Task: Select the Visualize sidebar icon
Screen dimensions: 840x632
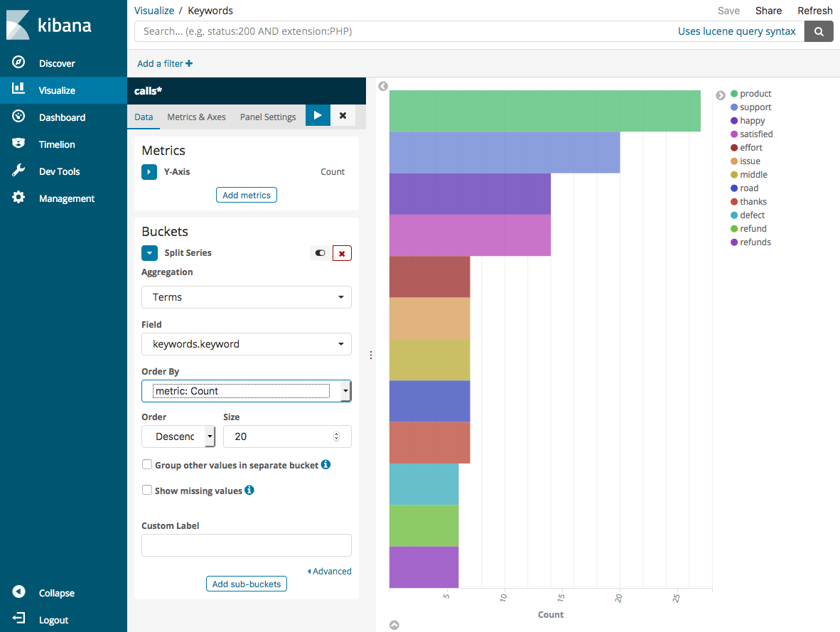Action: click(18, 90)
